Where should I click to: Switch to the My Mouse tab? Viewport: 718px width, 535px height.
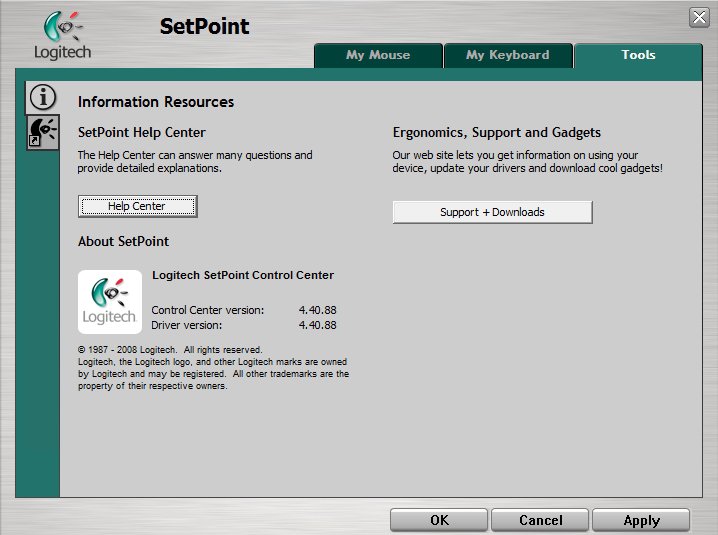click(x=378, y=55)
